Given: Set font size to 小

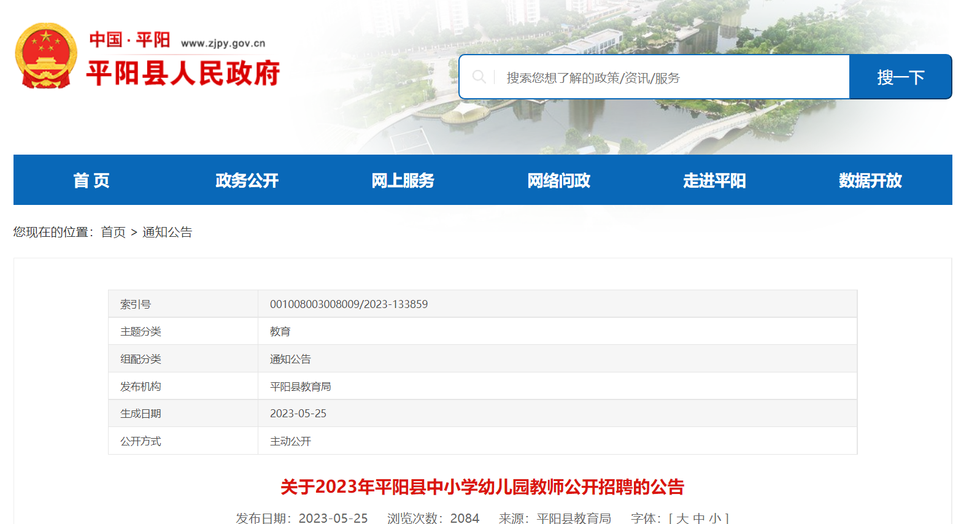Looking at the screenshot, I should (x=716, y=518).
